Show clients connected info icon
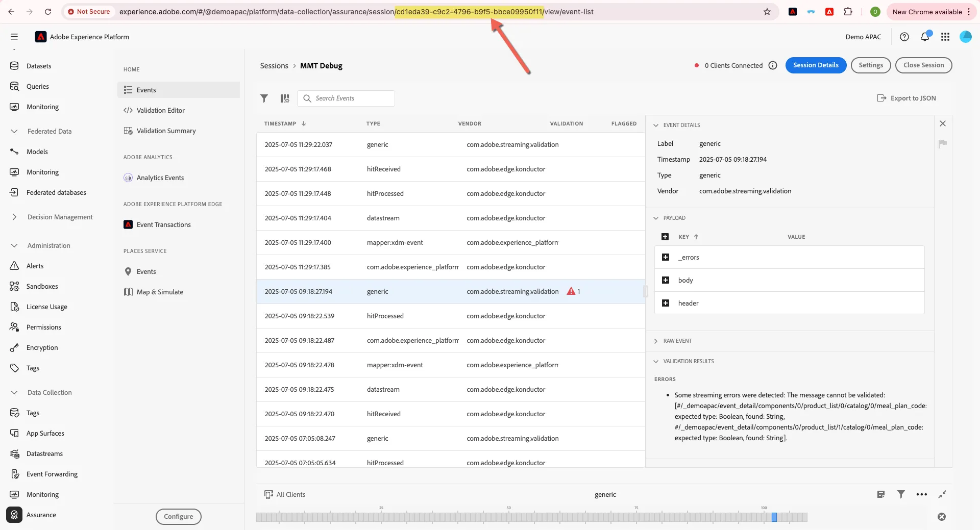 (773, 65)
